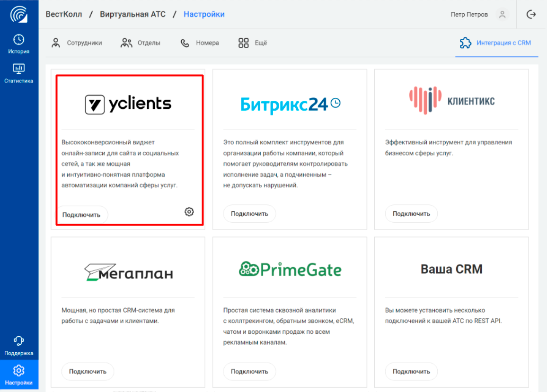Click the puzzle icon for Интеграция с CRM

(x=465, y=43)
